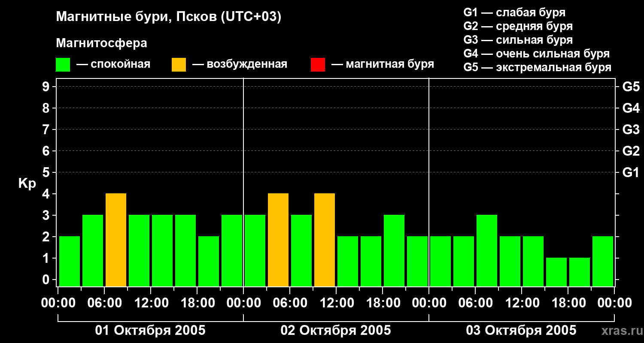The width and height of the screenshot is (644, 343).
Task: Click the green bar on 02 October 18:00–21:00
Action: point(394,250)
